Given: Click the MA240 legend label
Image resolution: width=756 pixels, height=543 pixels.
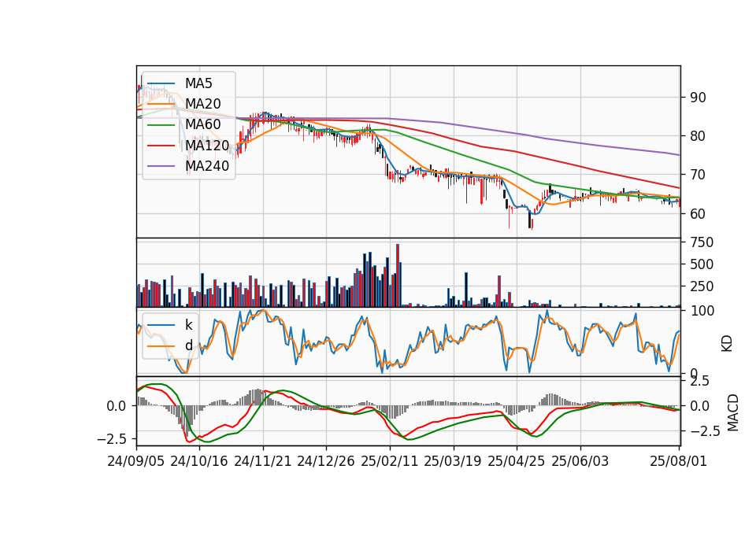Looking at the screenshot, I should (x=207, y=166).
